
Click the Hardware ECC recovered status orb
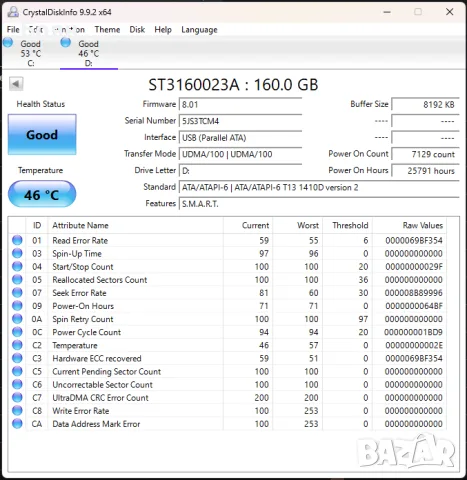pyautogui.click(x=17, y=358)
